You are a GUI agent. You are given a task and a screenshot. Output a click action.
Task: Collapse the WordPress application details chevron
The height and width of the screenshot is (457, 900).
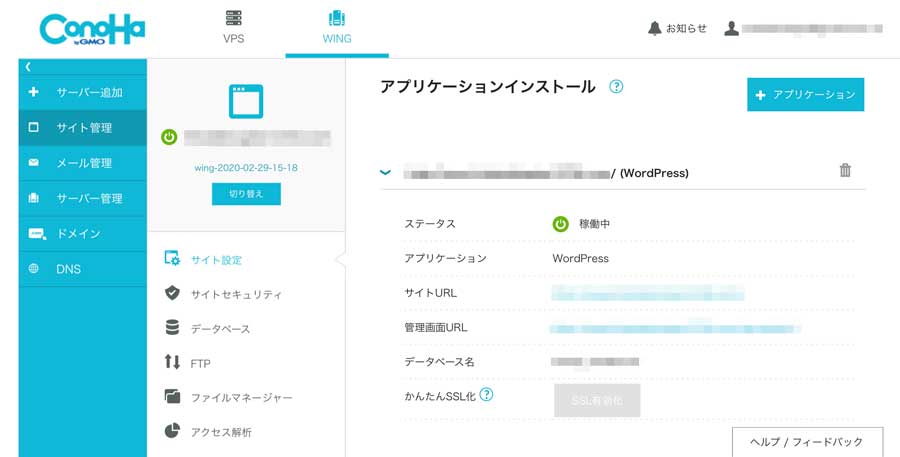[386, 172]
